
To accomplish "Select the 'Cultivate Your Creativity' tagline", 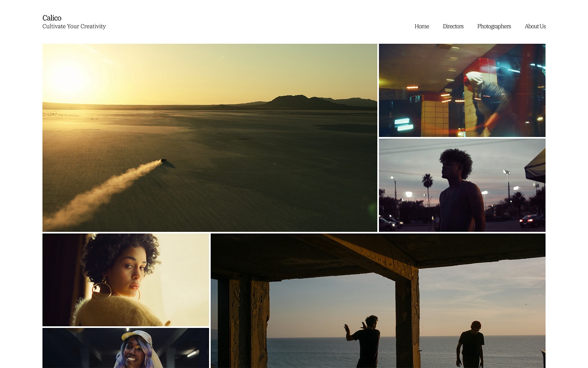I will coord(74,26).
